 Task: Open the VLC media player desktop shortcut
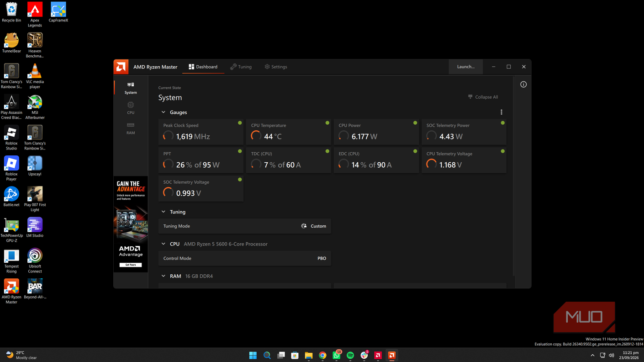[35, 76]
